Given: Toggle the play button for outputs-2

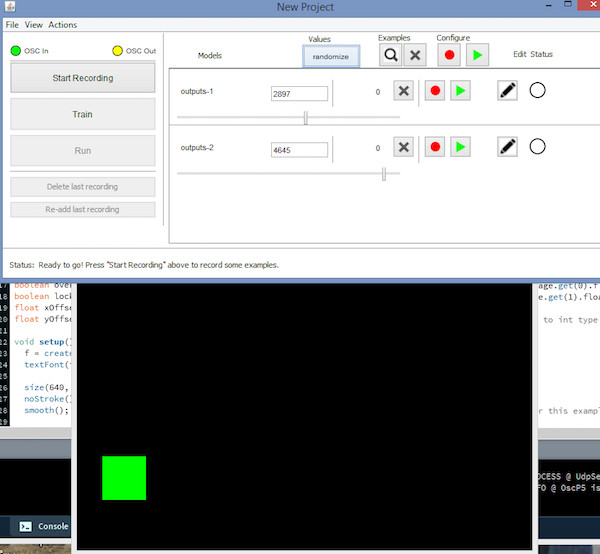Looking at the screenshot, I should 460,147.
